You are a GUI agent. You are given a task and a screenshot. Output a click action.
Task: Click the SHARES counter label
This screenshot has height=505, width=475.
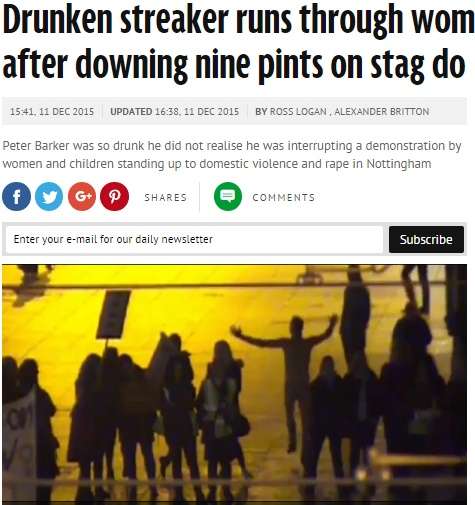(x=166, y=197)
